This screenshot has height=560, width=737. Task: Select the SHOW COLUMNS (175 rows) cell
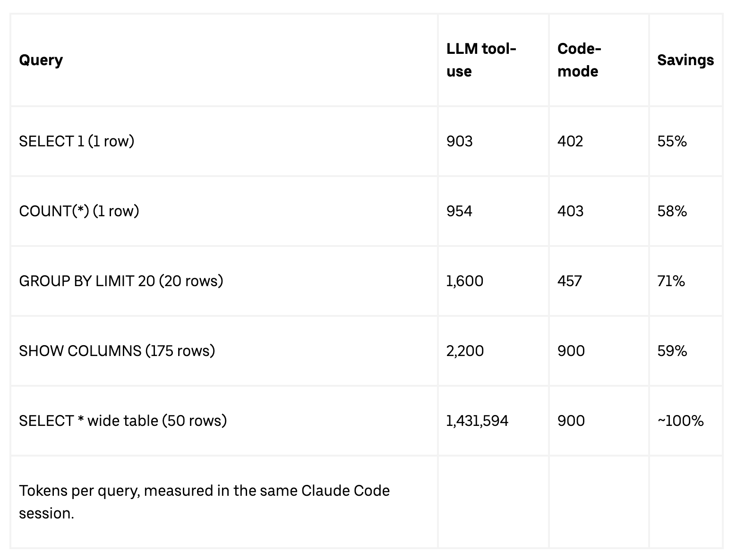[117, 351]
